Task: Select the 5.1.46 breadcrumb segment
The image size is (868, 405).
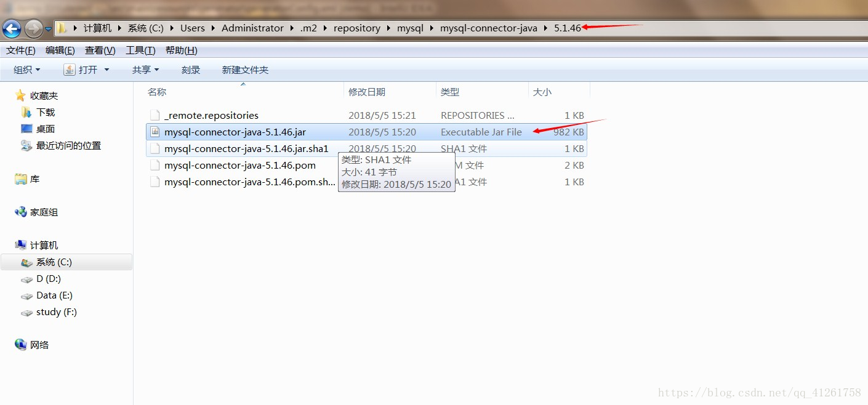Action: pos(568,28)
